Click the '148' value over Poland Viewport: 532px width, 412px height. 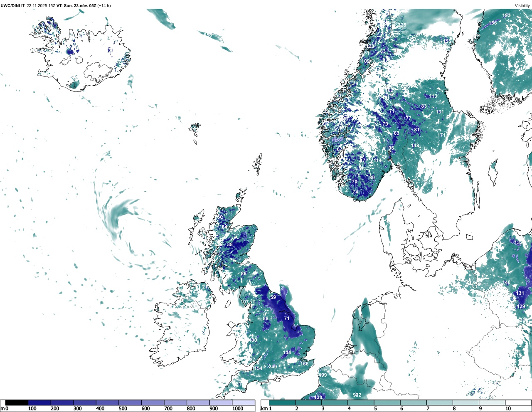[506, 283]
